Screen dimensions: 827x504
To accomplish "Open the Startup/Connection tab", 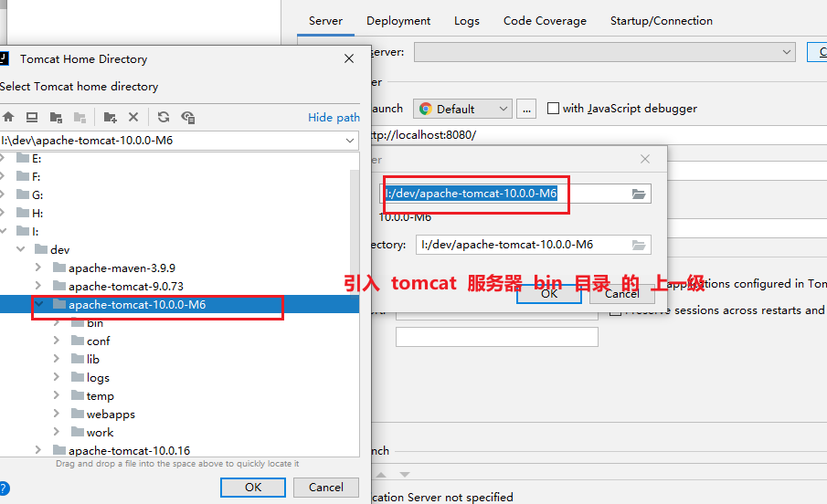I will tap(662, 21).
